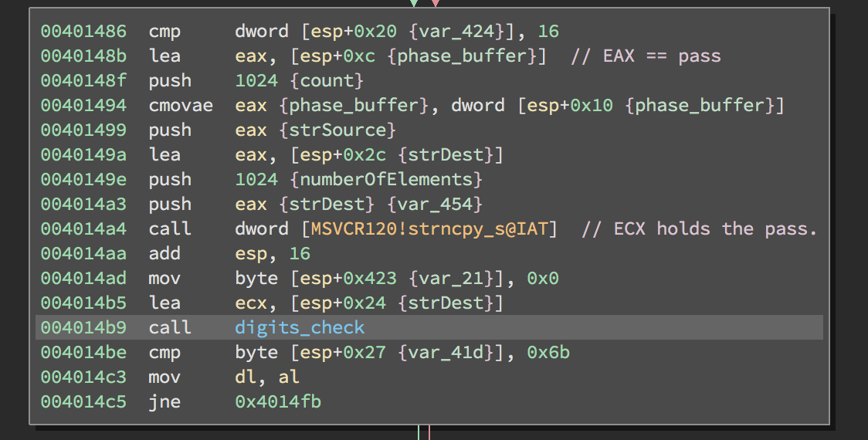Click the constant 16 in cmp dword line

pyautogui.click(x=548, y=32)
